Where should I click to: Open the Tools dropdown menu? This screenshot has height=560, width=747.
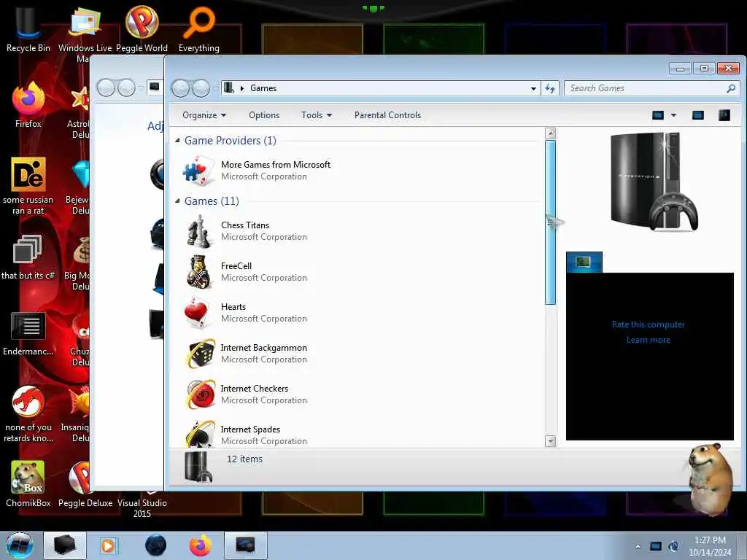point(317,115)
